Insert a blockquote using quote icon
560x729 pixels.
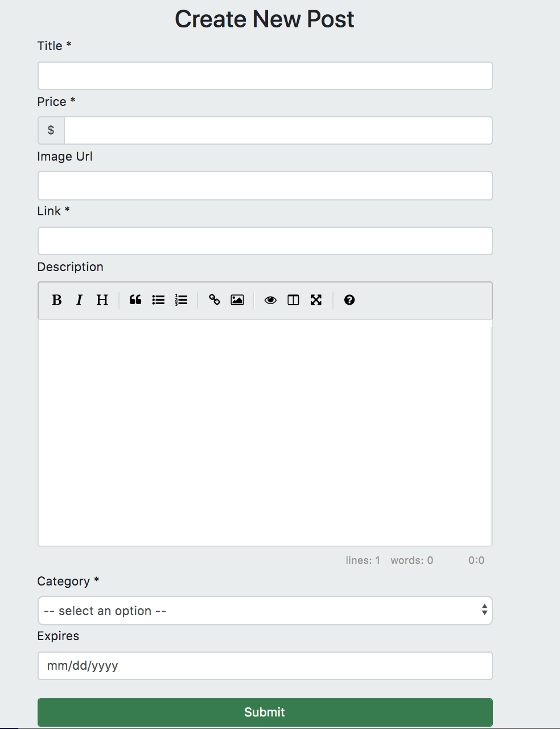135,300
